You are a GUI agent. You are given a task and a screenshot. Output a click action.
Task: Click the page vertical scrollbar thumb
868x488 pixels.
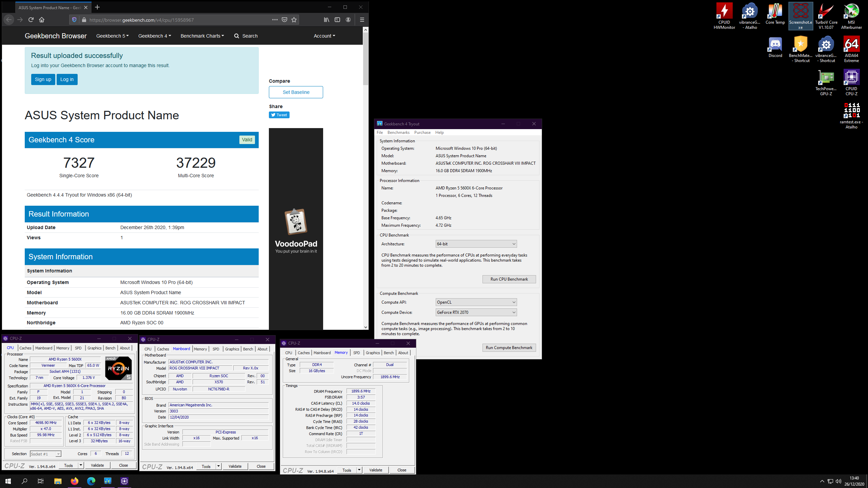[x=366, y=59]
